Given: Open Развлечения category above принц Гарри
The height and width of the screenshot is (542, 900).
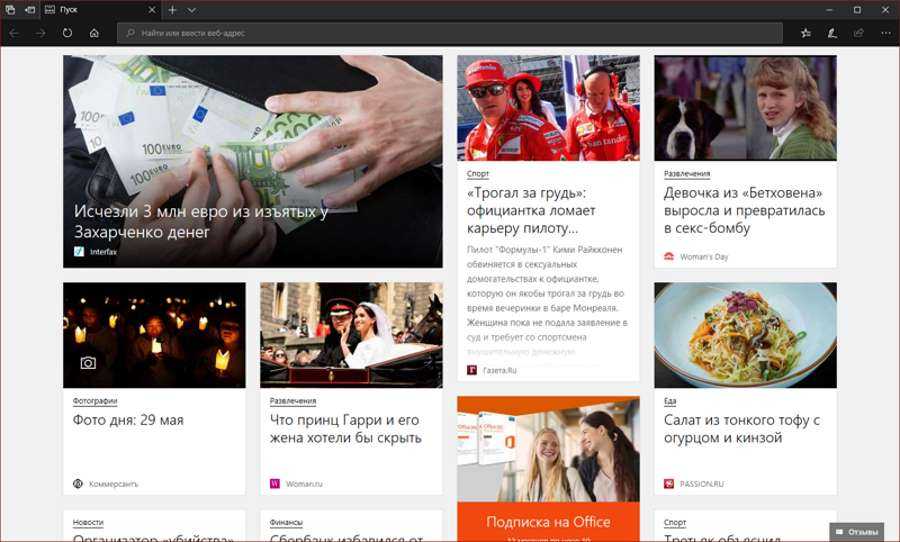Looking at the screenshot, I should point(293,401).
